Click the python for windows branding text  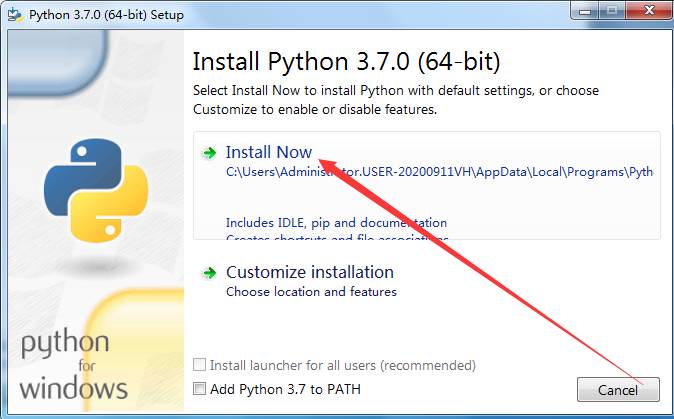(x=74, y=365)
